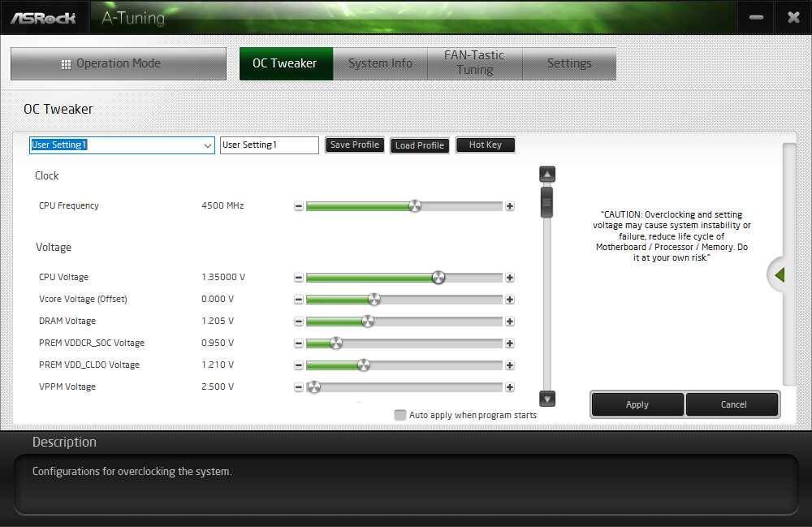Click minus icon for DRAM Voltage

click(298, 322)
